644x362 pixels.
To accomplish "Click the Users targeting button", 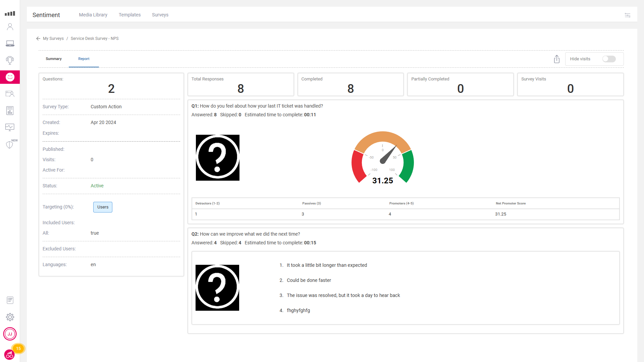I will point(103,207).
